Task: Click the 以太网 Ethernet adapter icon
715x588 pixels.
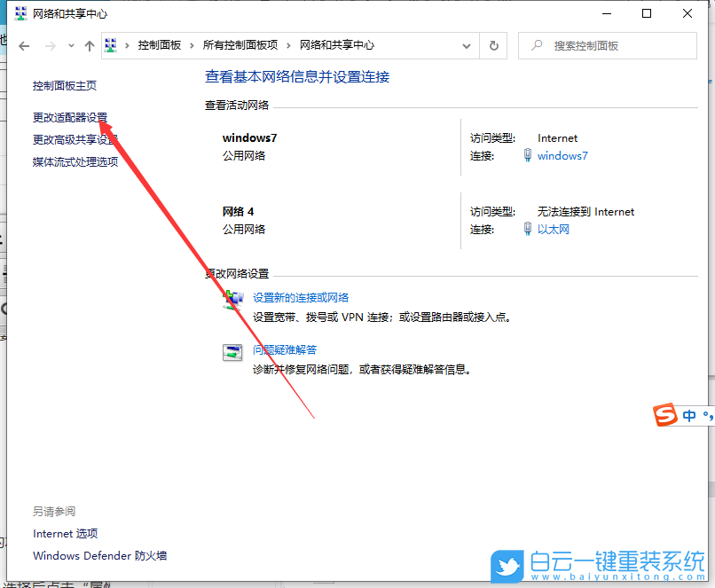Action: click(x=526, y=228)
